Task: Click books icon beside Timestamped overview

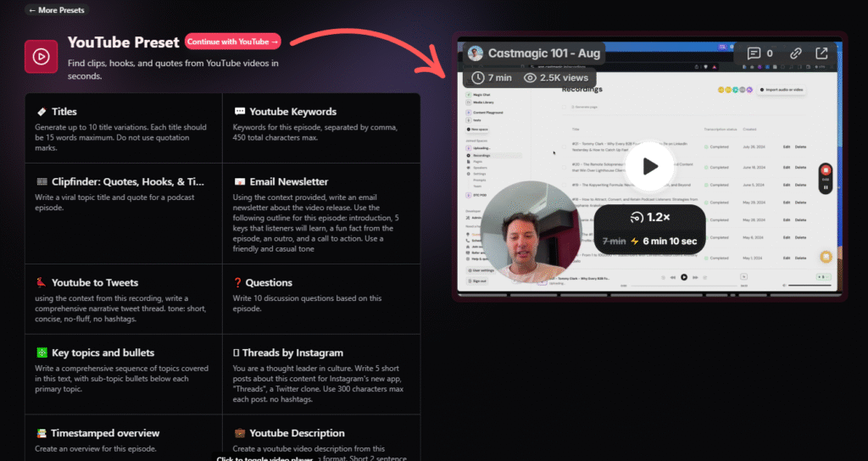Action: 42,433
